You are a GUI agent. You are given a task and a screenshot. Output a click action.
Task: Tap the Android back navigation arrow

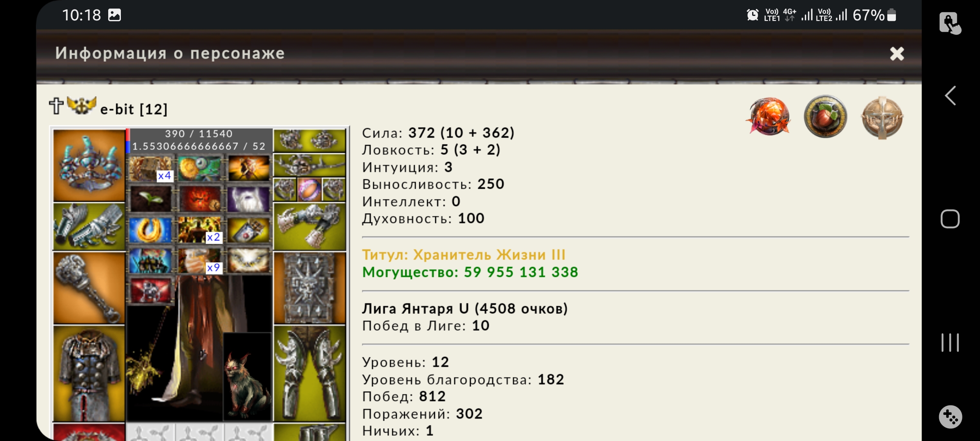point(951,96)
